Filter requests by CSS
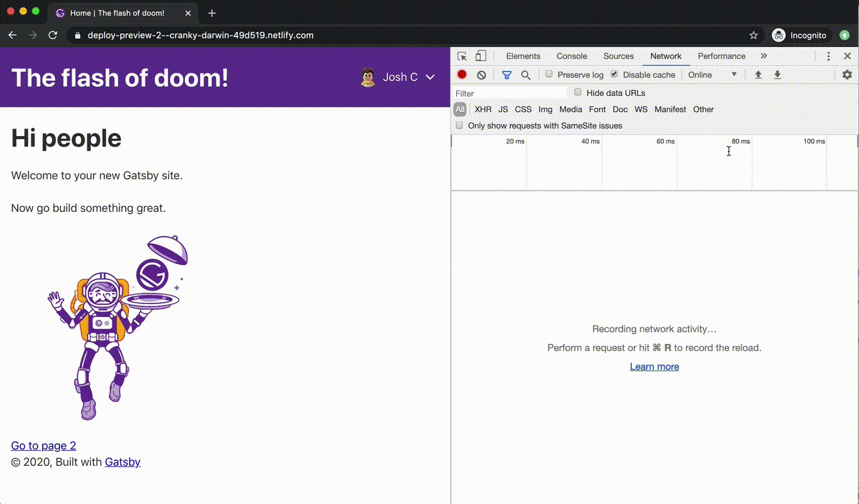This screenshot has height=504, width=859. (x=523, y=109)
